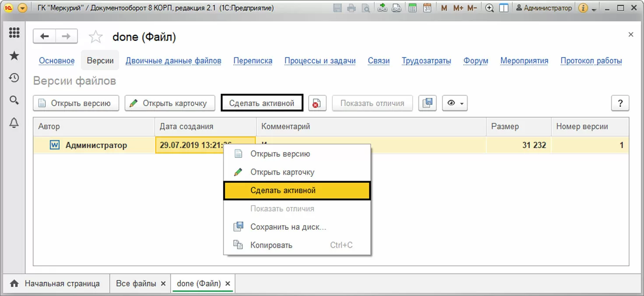The height and width of the screenshot is (296, 644).
Task: Select the Версии tab
Action: [100, 61]
